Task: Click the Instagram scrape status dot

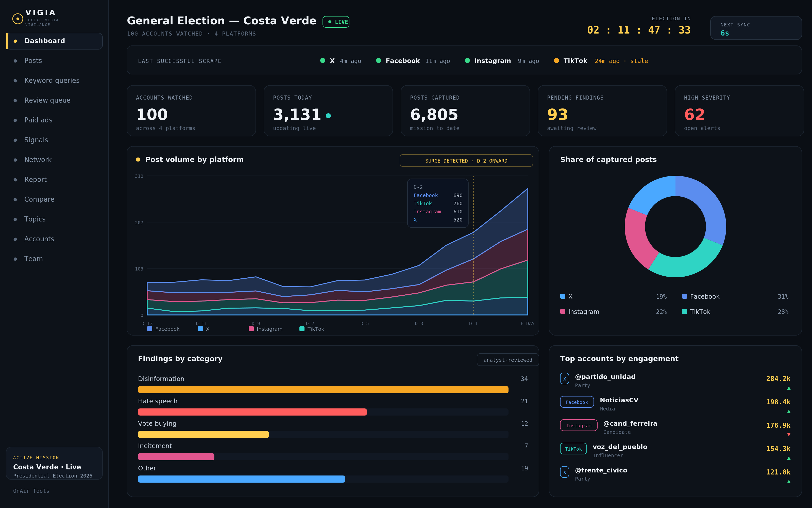Action: pyautogui.click(x=467, y=60)
